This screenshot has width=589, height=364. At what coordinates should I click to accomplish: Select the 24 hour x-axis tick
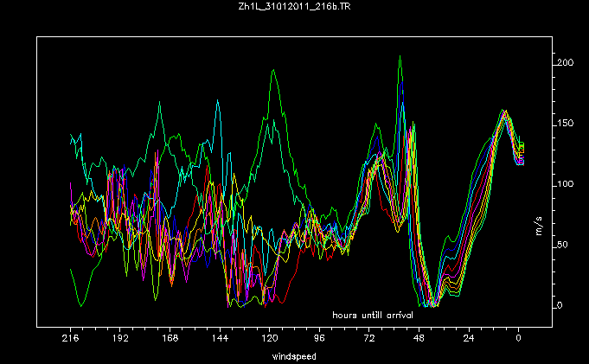(x=469, y=340)
